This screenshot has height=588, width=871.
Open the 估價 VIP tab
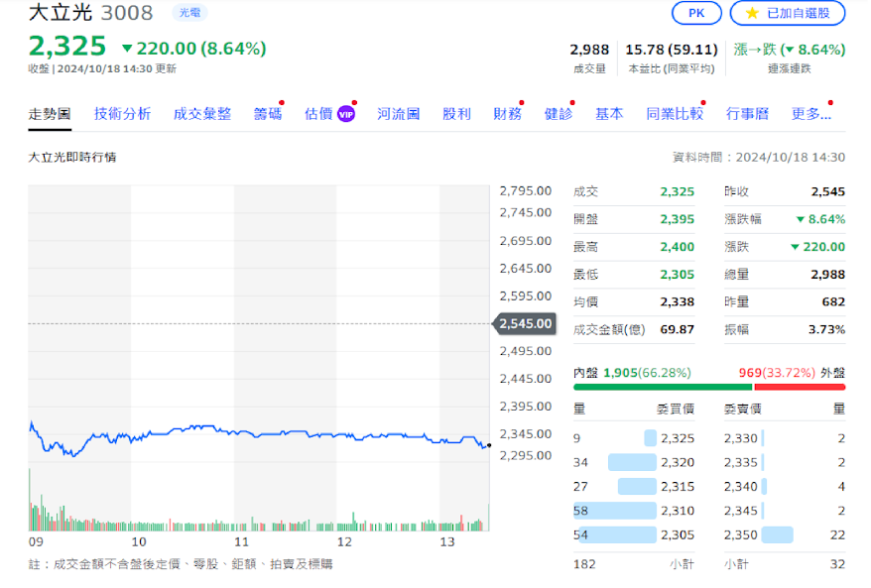click(x=330, y=114)
